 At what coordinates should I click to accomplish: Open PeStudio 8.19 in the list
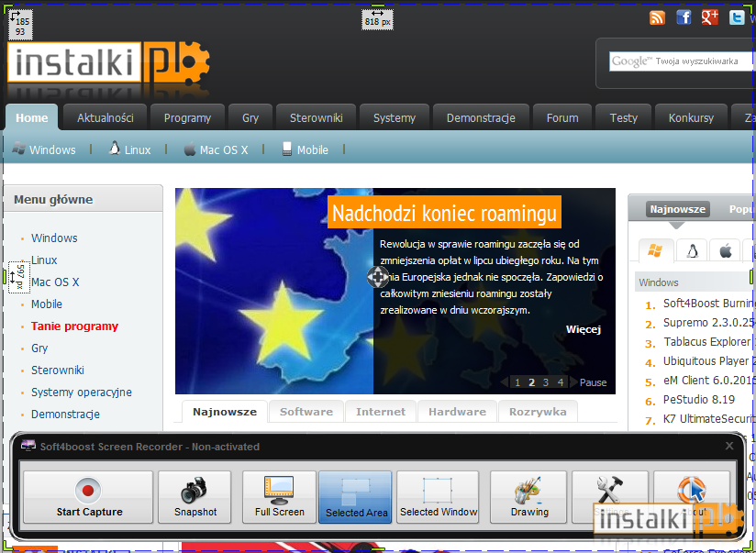tap(698, 400)
